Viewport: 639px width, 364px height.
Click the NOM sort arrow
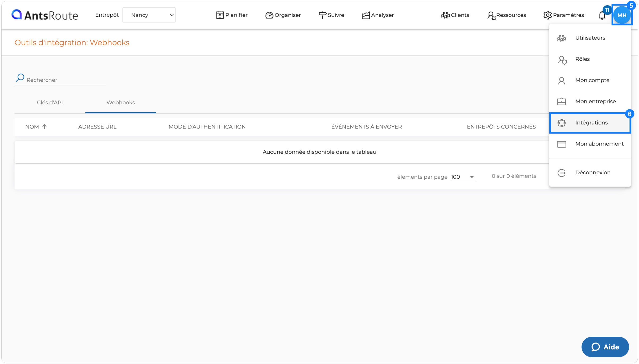click(x=44, y=127)
